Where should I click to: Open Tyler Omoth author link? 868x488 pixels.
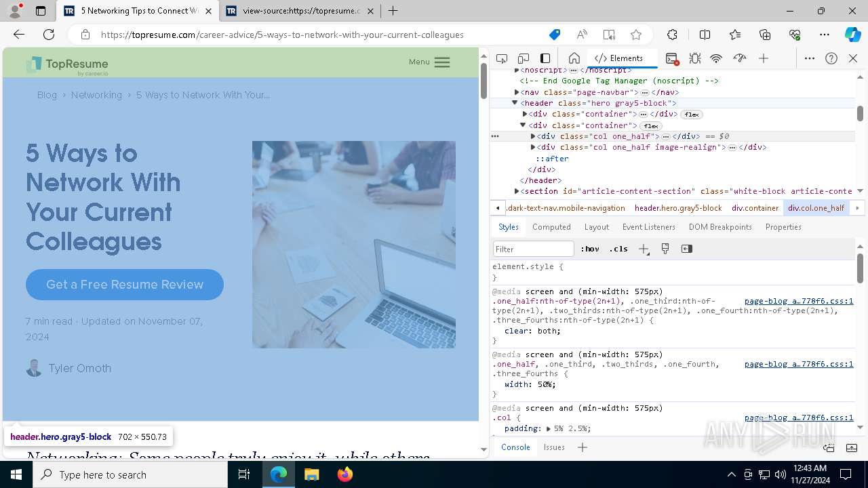tap(80, 368)
